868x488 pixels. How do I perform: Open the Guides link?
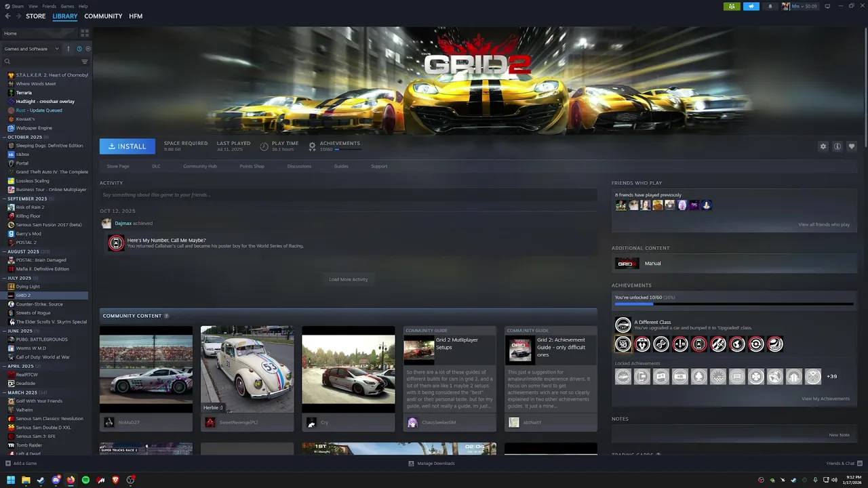(x=341, y=166)
